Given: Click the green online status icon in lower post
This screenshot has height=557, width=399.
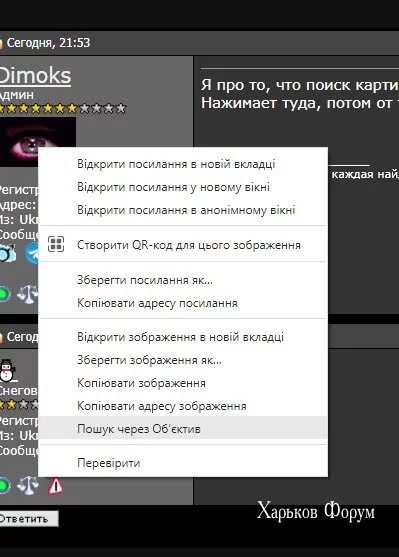Looking at the screenshot, I should click(4, 485).
